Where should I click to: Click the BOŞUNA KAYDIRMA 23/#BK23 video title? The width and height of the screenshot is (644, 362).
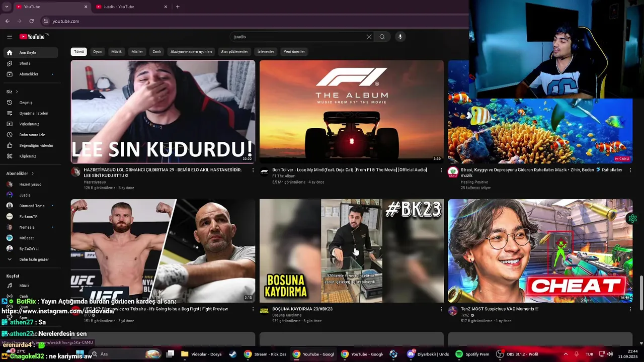302,309
